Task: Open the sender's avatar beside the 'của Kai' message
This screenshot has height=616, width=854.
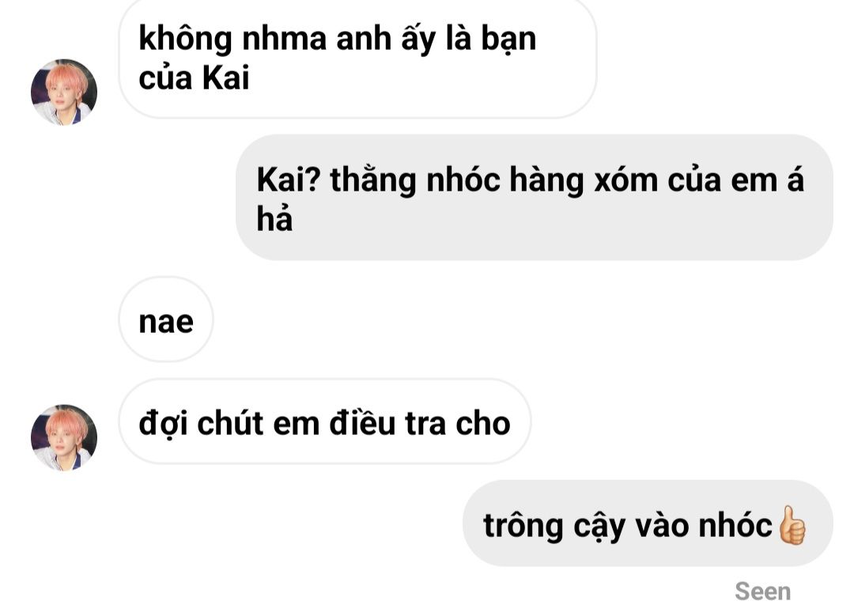Action: point(64,92)
